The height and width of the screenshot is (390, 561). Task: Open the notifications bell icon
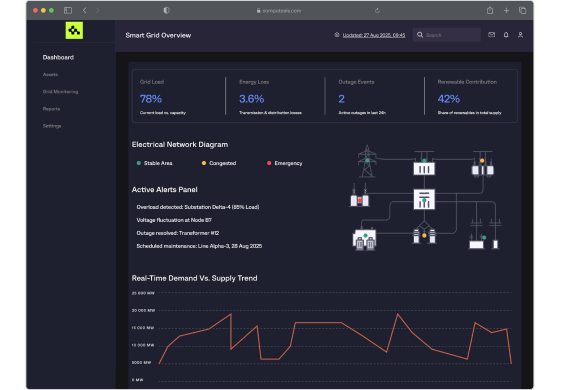(x=506, y=35)
